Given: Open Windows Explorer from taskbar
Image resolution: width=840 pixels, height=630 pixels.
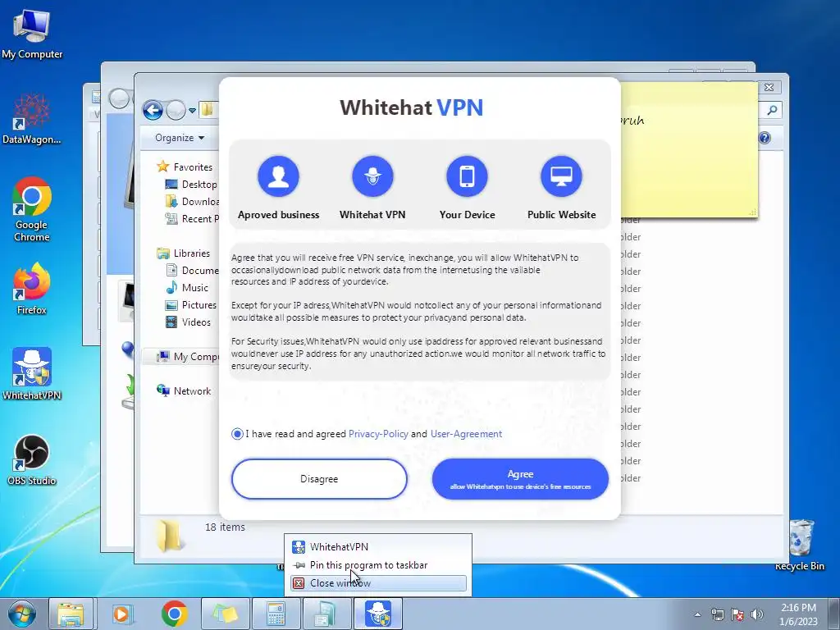Looking at the screenshot, I should tap(71, 614).
